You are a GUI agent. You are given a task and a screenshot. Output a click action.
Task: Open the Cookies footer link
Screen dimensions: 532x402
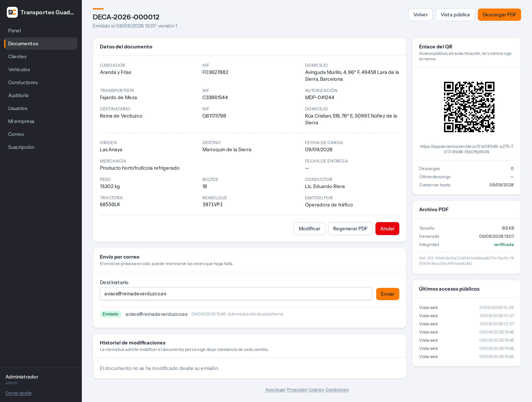[316, 390]
